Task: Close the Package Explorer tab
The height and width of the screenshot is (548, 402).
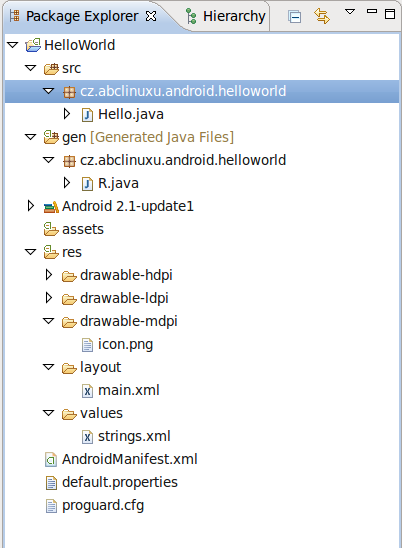Action: coord(151,16)
